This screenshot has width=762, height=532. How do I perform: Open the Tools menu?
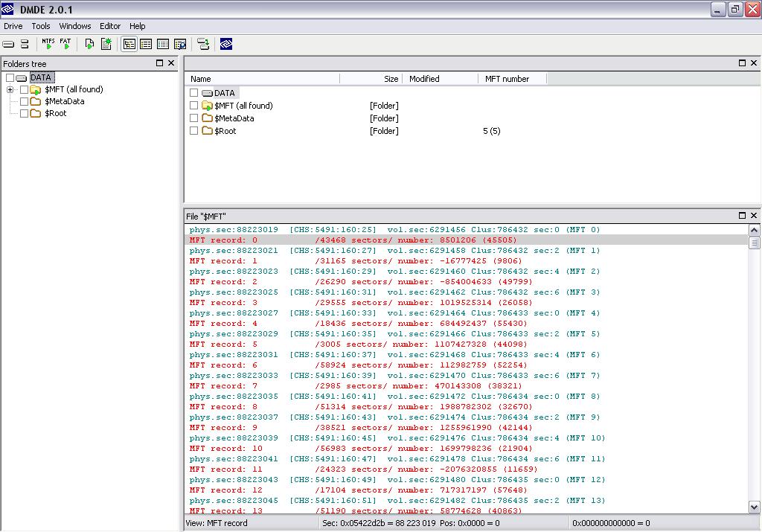coord(41,26)
